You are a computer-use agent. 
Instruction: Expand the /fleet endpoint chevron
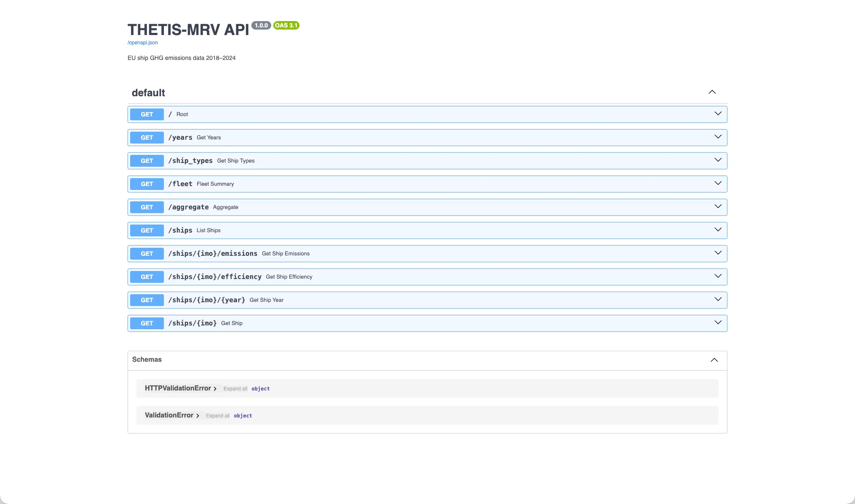coord(718,183)
